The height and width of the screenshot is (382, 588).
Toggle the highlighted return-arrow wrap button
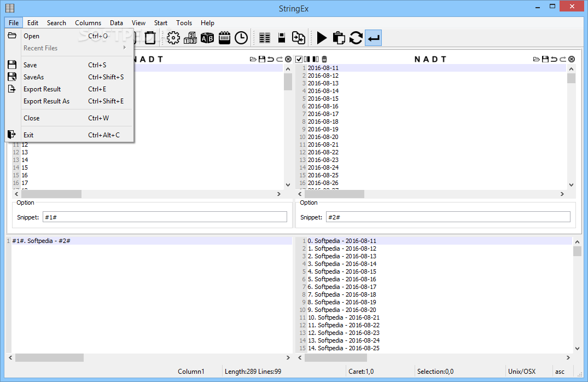coord(373,38)
